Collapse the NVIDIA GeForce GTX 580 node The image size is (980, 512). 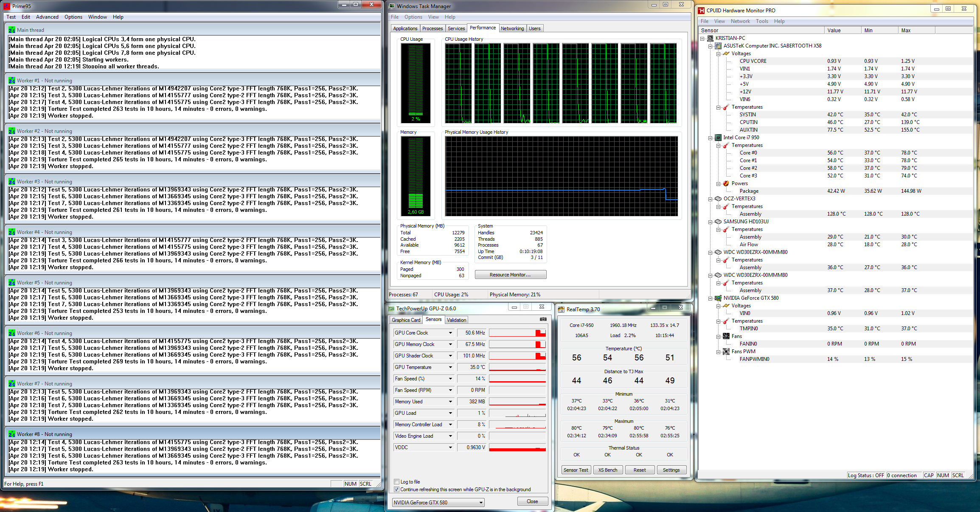point(710,298)
